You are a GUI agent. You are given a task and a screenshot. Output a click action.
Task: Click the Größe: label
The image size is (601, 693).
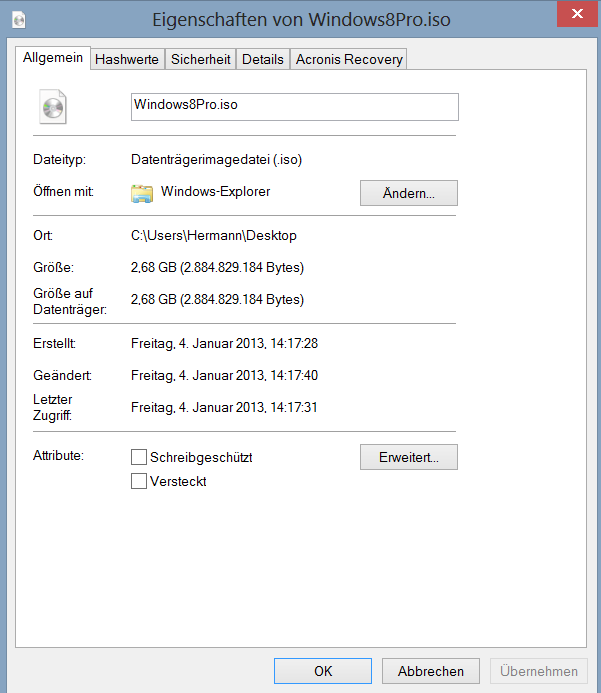point(53,267)
